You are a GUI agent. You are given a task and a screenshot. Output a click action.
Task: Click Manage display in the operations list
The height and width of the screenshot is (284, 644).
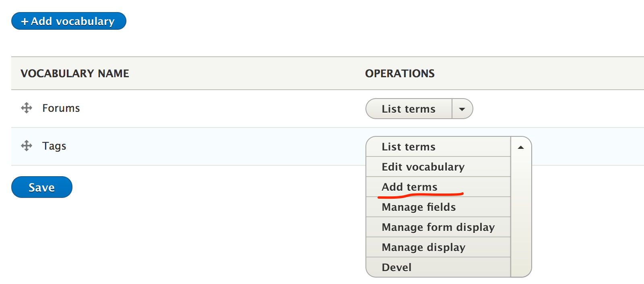423,247
